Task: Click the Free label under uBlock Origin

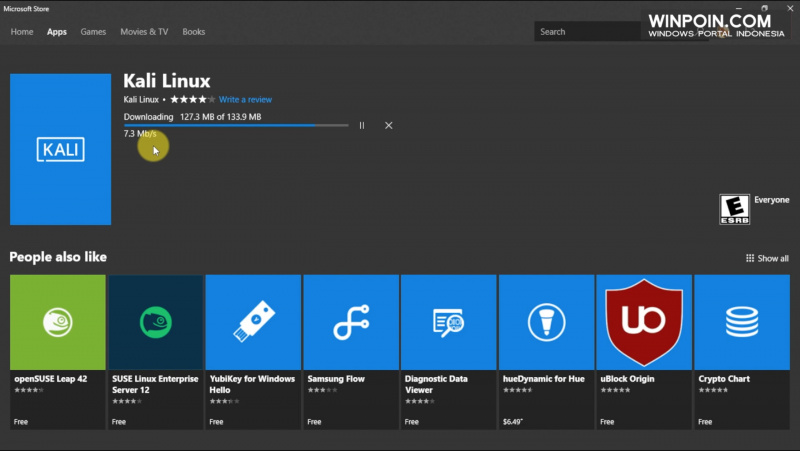Action: click(x=607, y=422)
